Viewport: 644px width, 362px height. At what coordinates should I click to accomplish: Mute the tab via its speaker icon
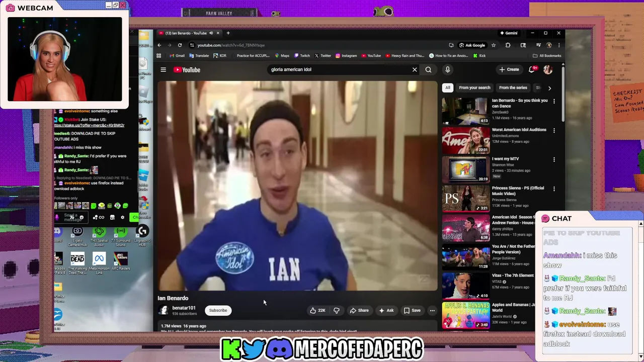tap(211, 33)
